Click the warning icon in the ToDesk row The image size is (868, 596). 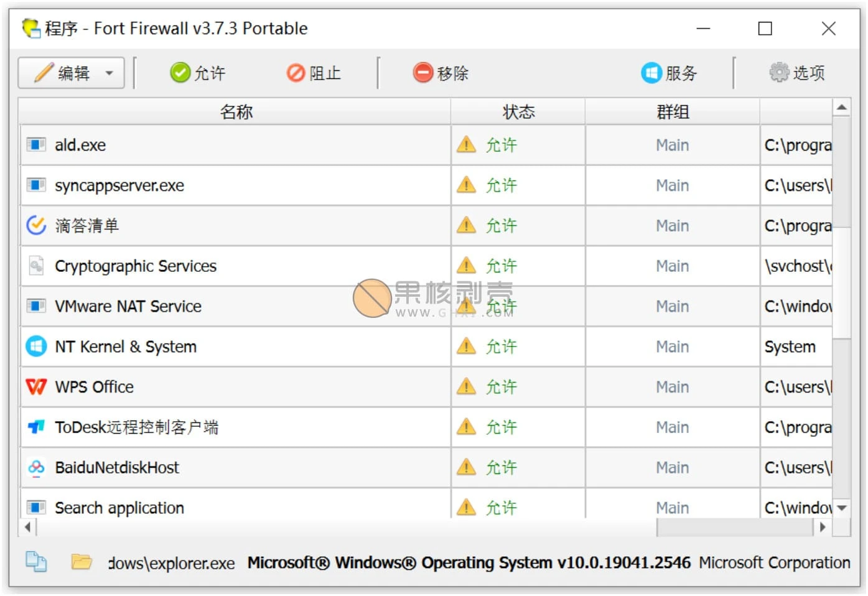tap(466, 427)
